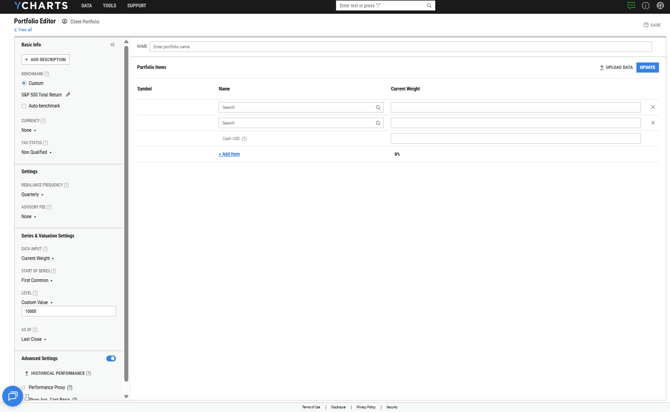
Task: Click the first row security Search field
Action: [x=301, y=107]
